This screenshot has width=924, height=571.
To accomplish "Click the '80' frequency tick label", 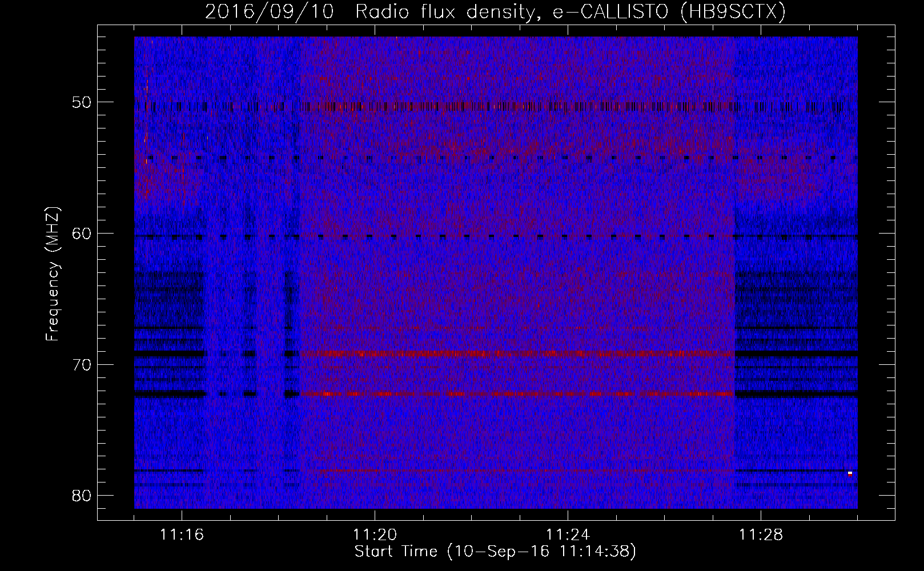I will pyautogui.click(x=82, y=495).
